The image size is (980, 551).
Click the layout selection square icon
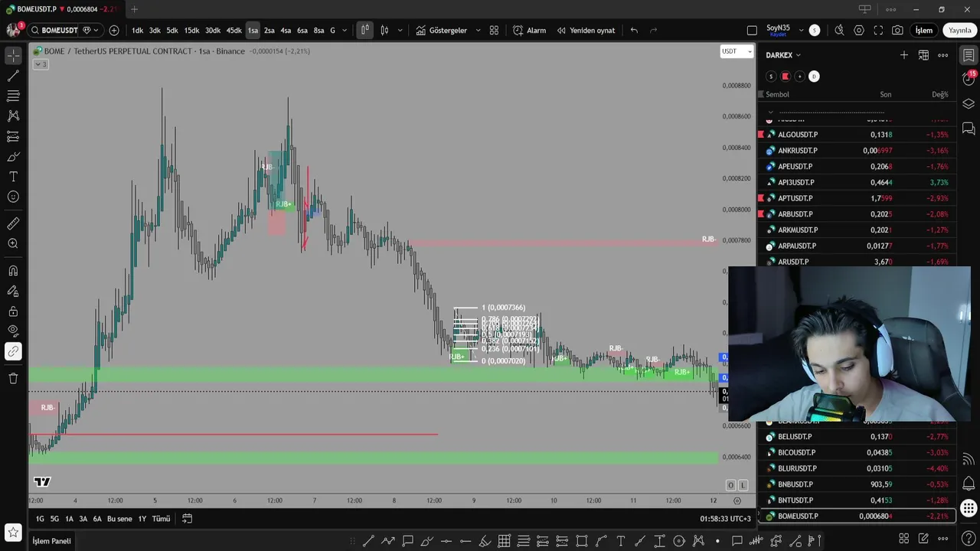point(752,31)
